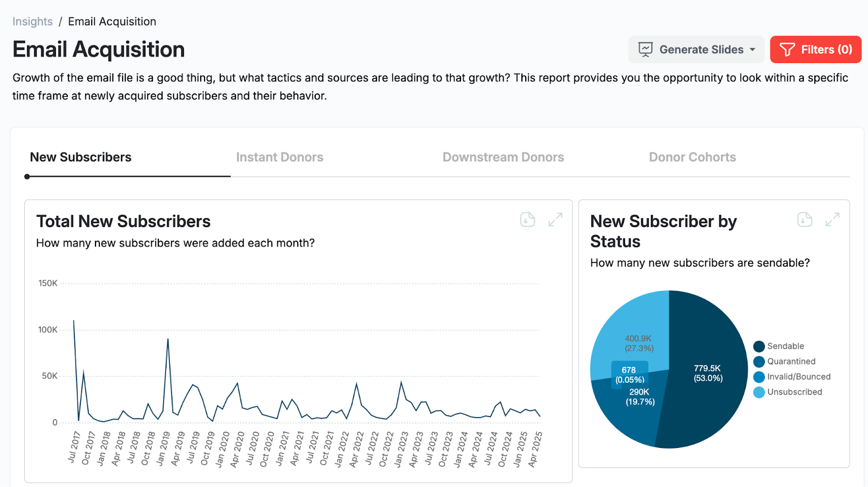Switch to the Downstream Donors tab
The width and height of the screenshot is (868, 487).
pos(503,157)
